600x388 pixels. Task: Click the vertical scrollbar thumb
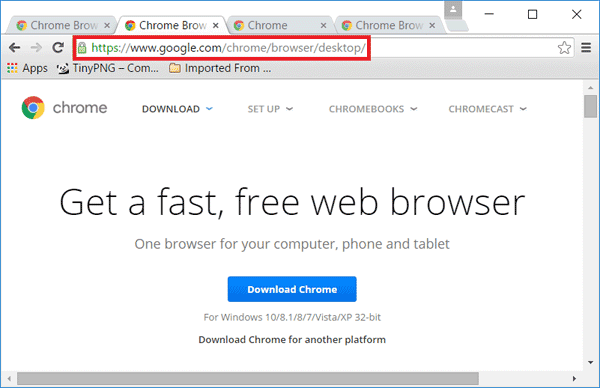(591, 106)
